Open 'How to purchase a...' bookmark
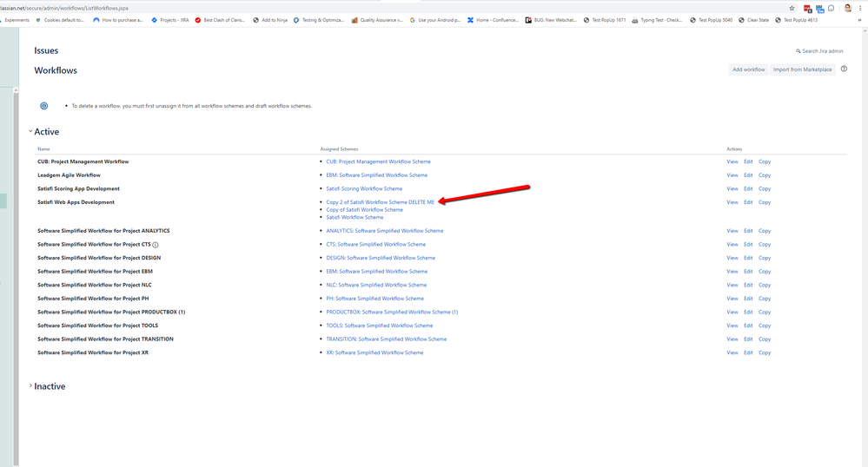This screenshot has width=868, height=467. click(x=118, y=20)
